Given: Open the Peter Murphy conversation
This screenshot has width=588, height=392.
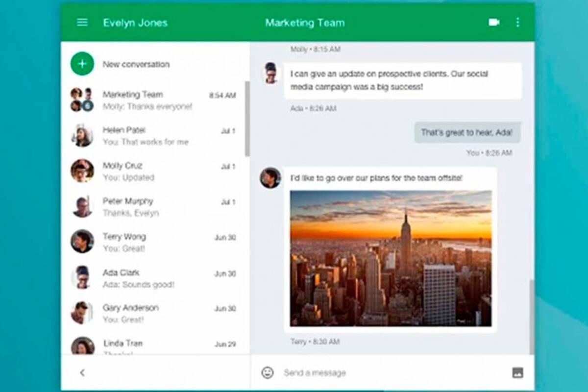Looking at the screenshot, I should point(153,207).
